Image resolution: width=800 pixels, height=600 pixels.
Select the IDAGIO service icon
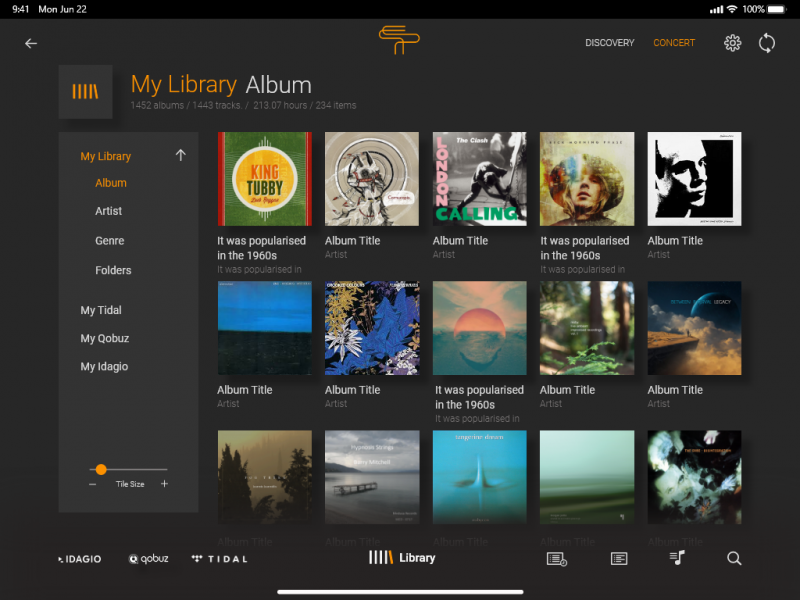(x=77, y=558)
